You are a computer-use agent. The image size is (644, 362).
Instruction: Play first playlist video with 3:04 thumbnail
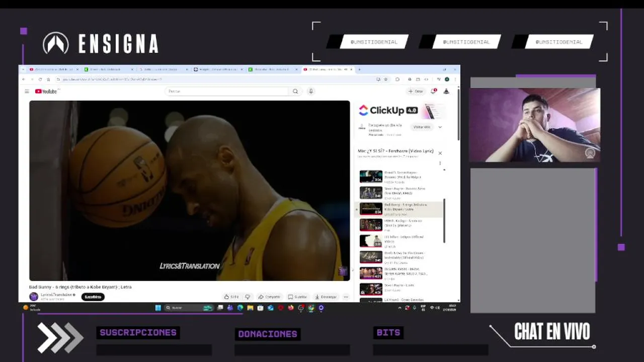click(x=400, y=176)
